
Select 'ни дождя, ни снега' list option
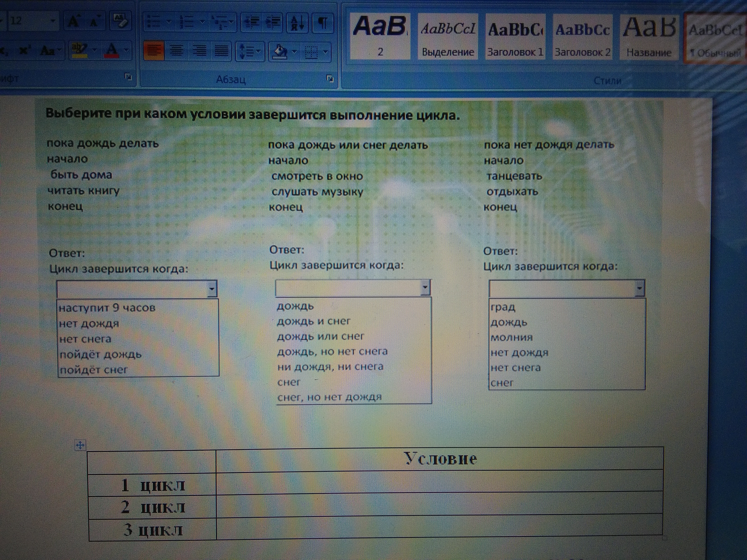330,367
